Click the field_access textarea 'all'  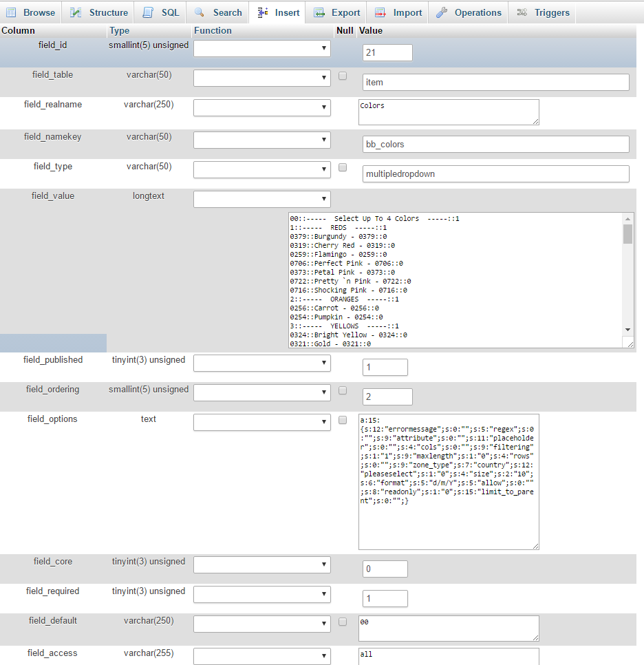coord(449,657)
